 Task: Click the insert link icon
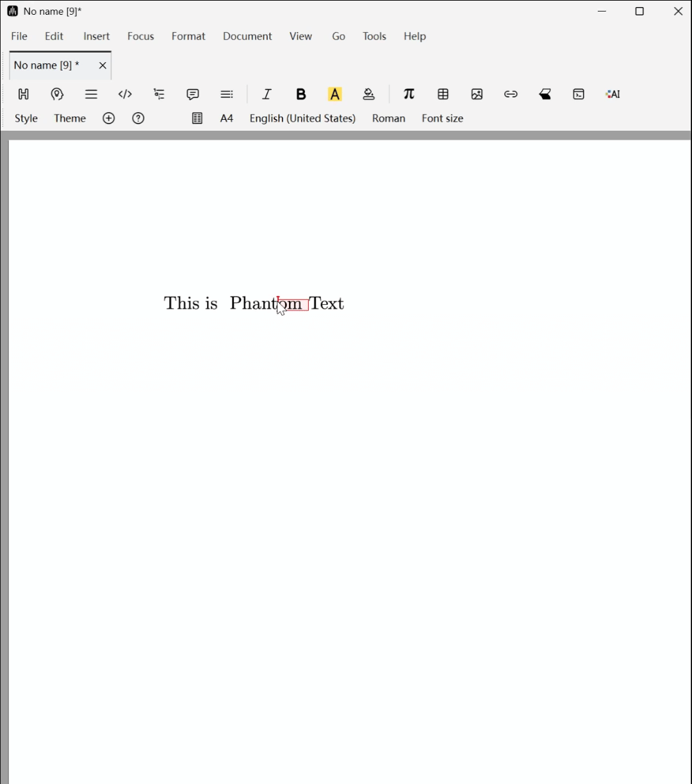coord(511,94)
